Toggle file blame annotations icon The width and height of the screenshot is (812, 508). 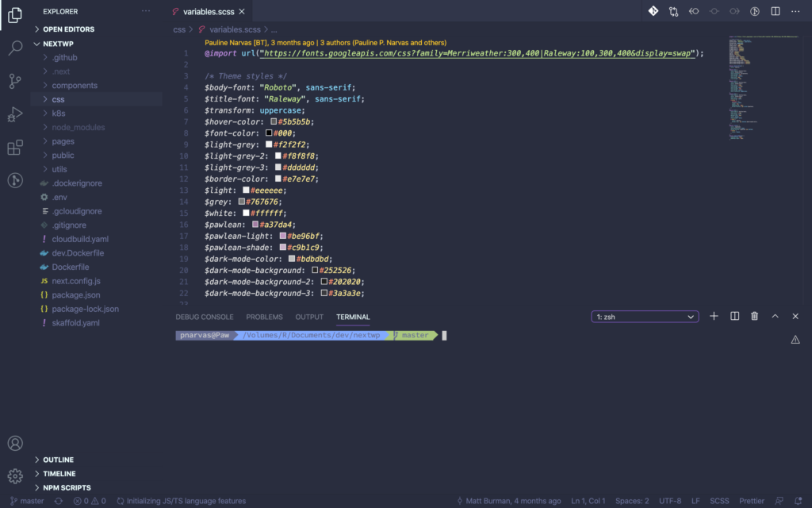pos(755,11)
